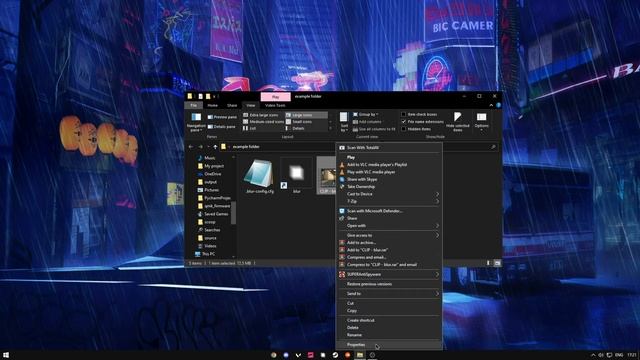Go up one folder level

pyautogui.click(x=215, y=147)
